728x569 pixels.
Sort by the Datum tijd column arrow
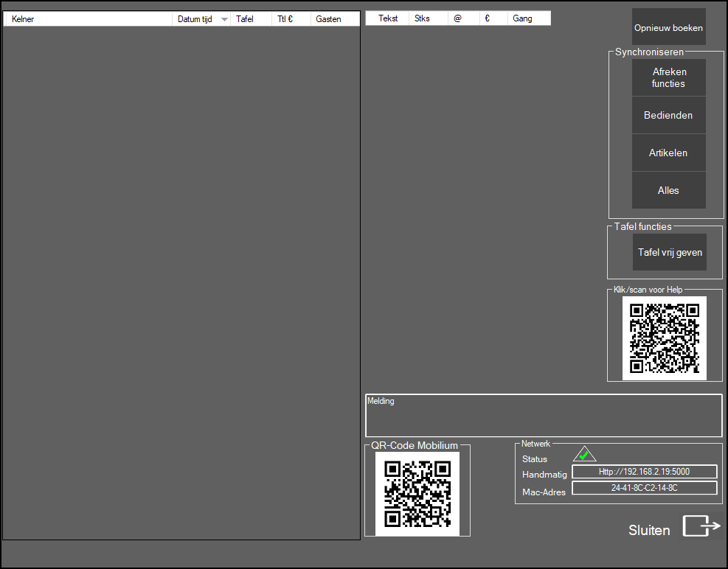click(x=224, y=19)
